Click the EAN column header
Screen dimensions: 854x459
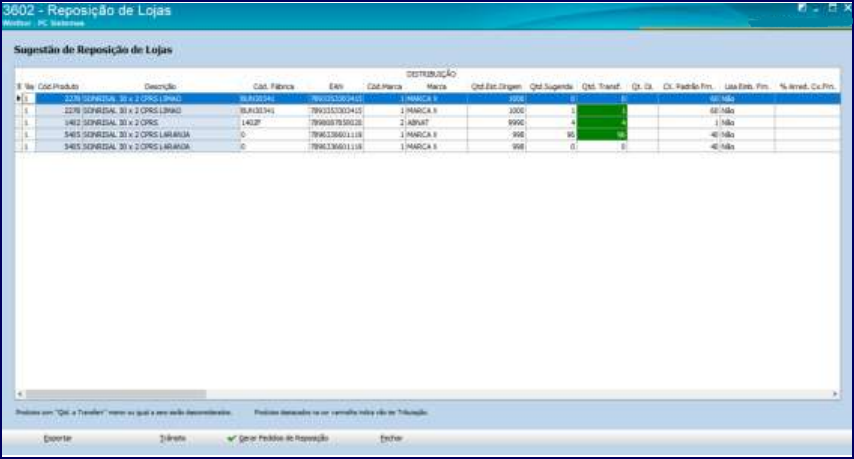336,87
